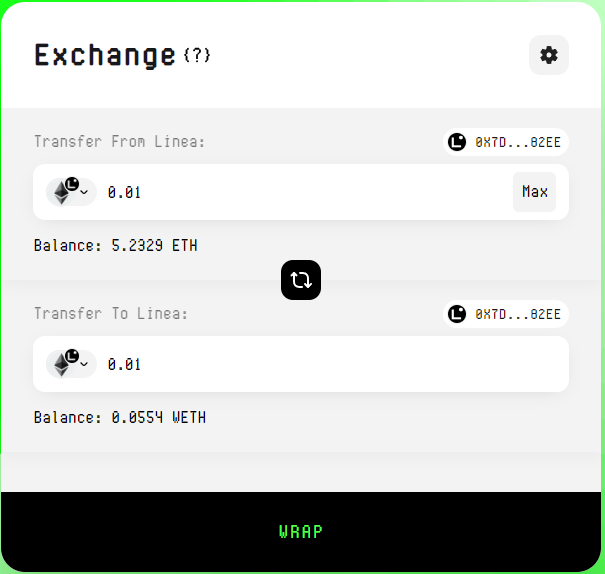Open the Exchange settings gear

coord(549,55)
